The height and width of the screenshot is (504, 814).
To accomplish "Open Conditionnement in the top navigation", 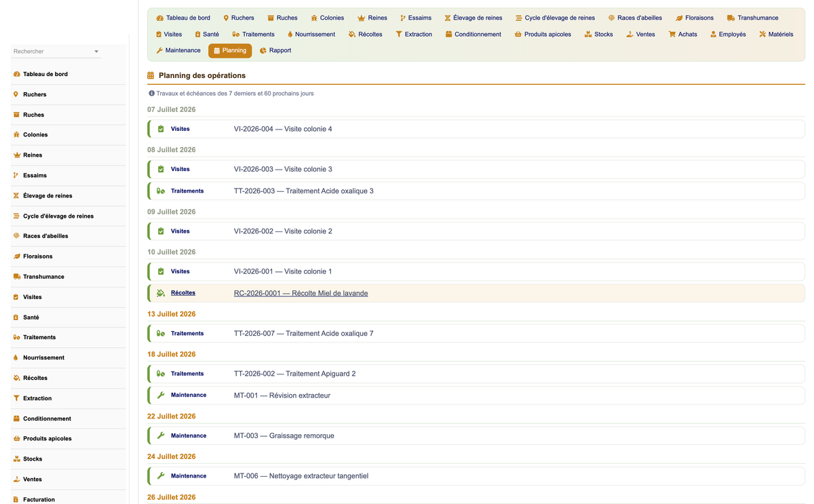I will (473, 34).
